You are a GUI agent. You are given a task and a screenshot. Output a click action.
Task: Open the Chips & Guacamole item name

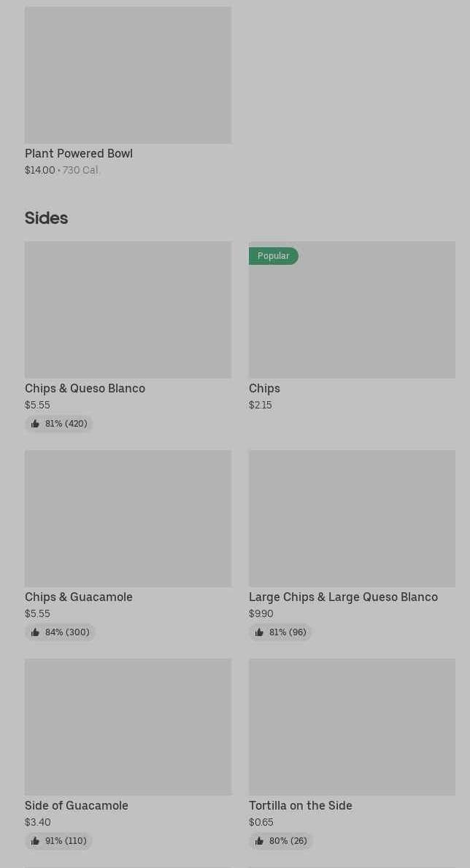(79, 597)
